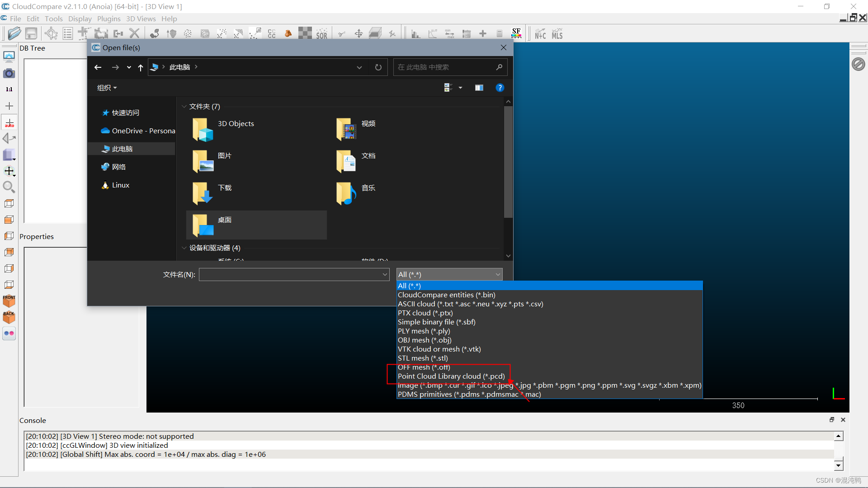
Task: Click the Save toolbar icon
Action: [x=31, y=33]
